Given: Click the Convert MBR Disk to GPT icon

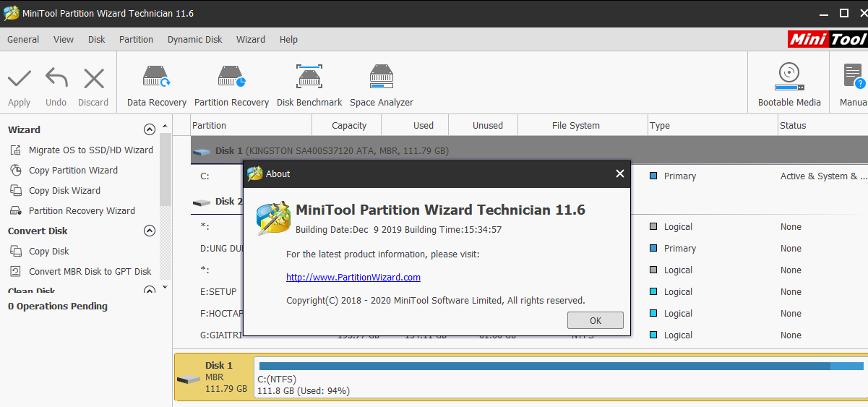Looking at the screenshot, I should [15, 272].
